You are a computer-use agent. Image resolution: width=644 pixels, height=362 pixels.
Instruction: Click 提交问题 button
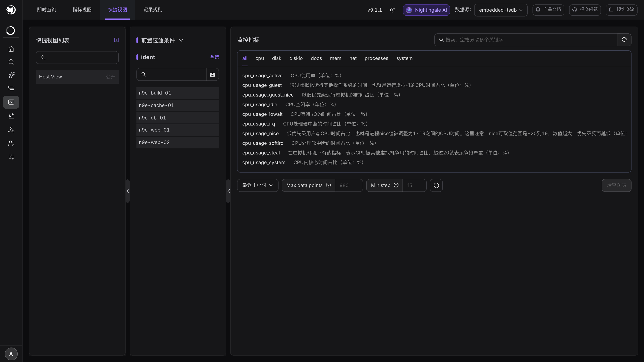point(585,10)
